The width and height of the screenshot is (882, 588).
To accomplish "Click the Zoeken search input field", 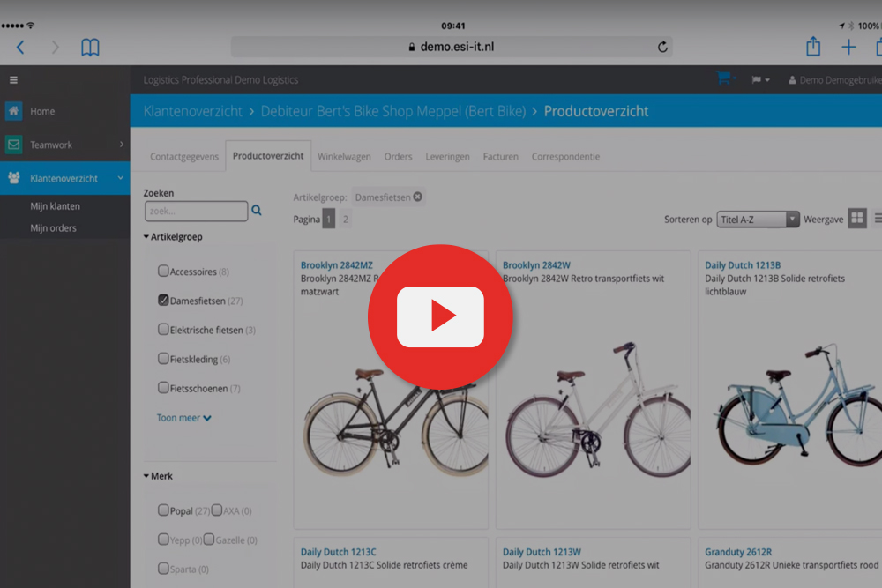I will (196, 211).
